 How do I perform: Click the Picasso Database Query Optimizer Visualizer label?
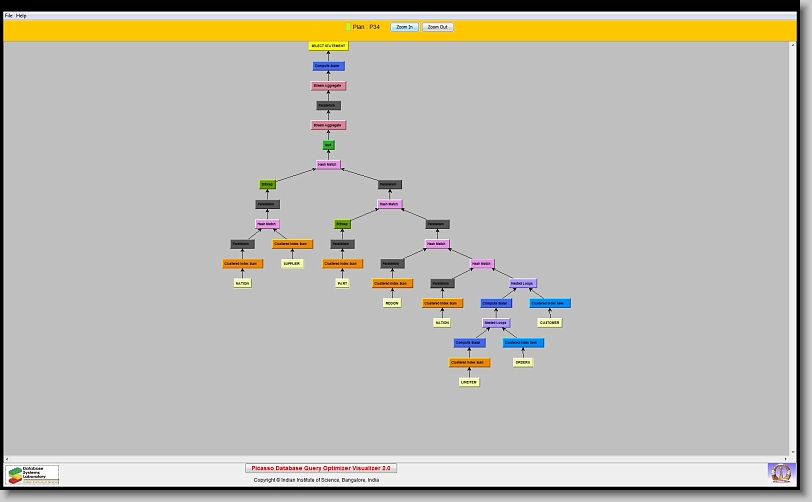point(321,467)
